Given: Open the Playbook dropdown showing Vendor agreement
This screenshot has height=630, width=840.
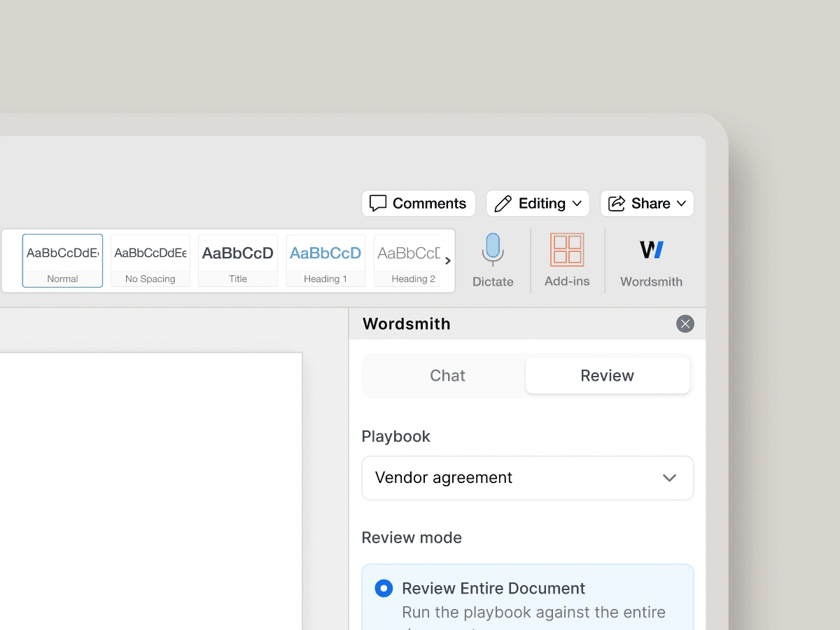Looking at the screenshot, I should 528,478.
